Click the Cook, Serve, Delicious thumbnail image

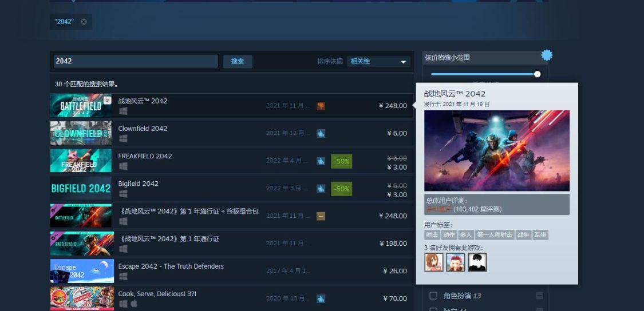coord(82,298)
